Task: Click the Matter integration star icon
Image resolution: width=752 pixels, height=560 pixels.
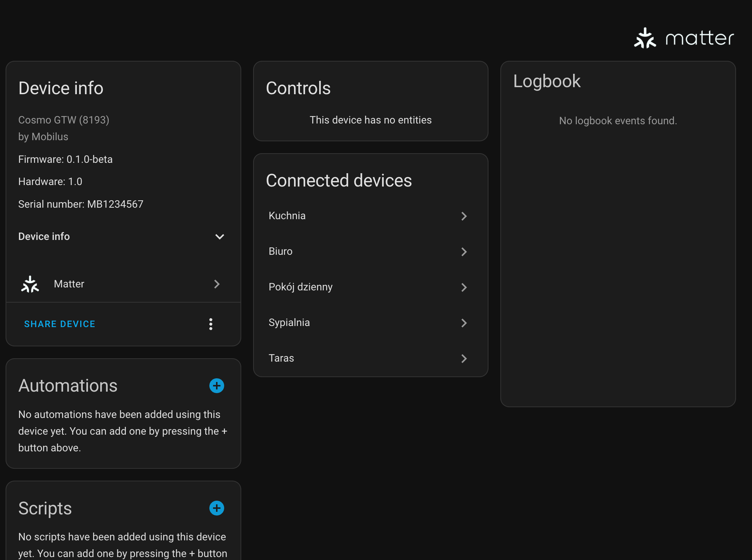Action: pos(30,284)
